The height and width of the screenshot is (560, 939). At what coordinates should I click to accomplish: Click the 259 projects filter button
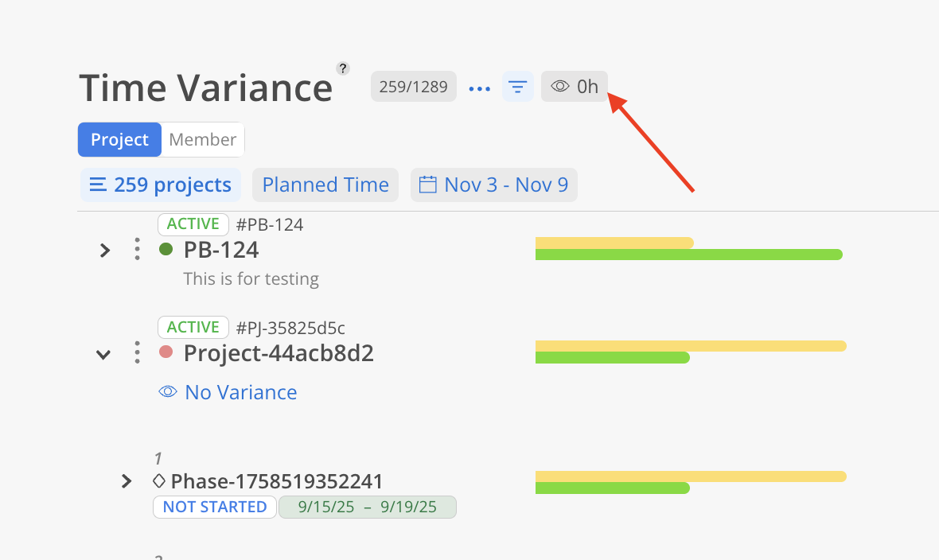(161, 185)
